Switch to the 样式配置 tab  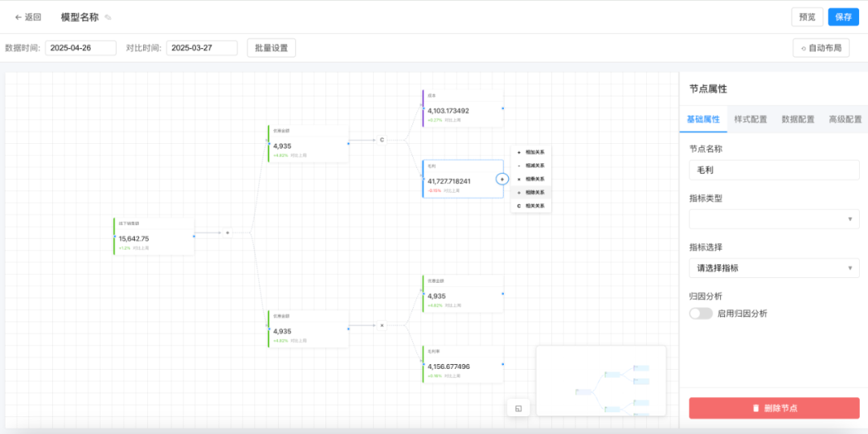[x=751, y=119]
